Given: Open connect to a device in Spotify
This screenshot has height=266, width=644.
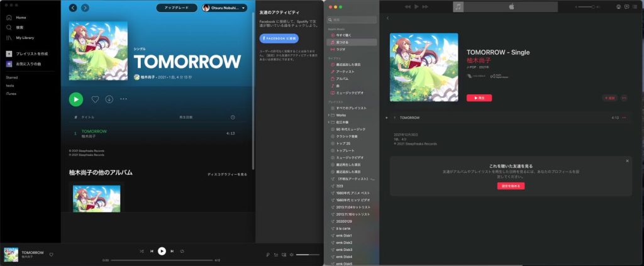Looking at the screenshot, I should tap(284, 255).
